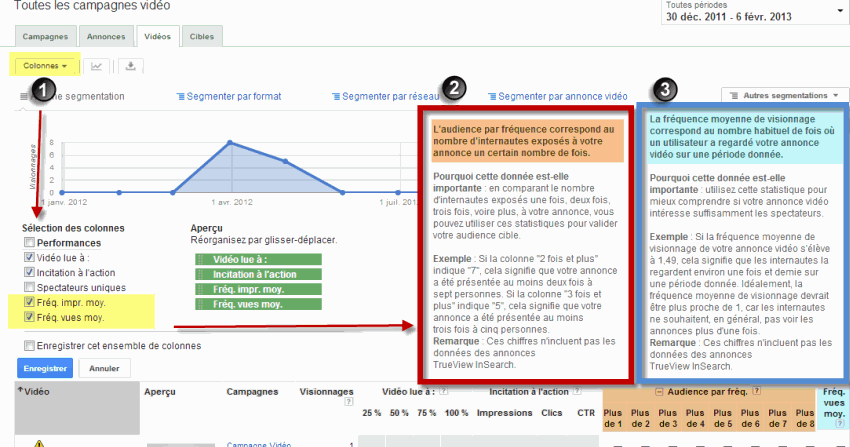850x447 pixels.
Task: Click the chart peak data point
Action: [230, 142]
